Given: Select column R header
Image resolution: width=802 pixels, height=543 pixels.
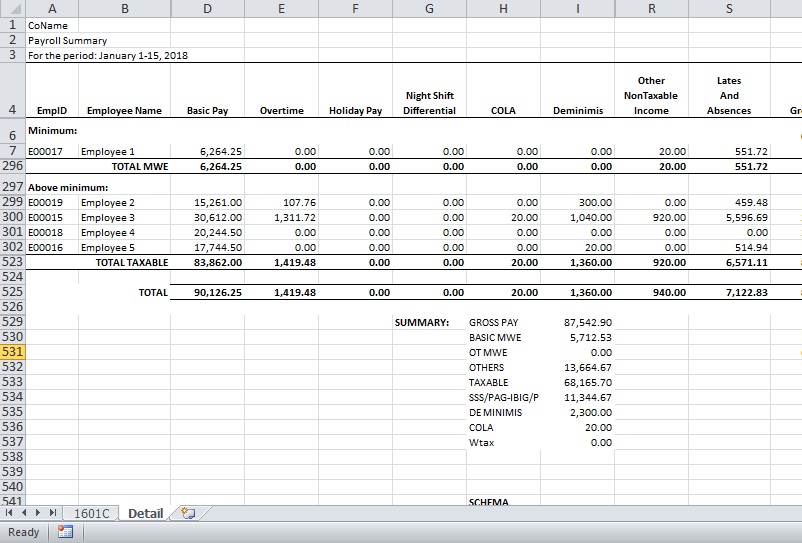Looking at the screenshot, I should [x=651, y=9].
